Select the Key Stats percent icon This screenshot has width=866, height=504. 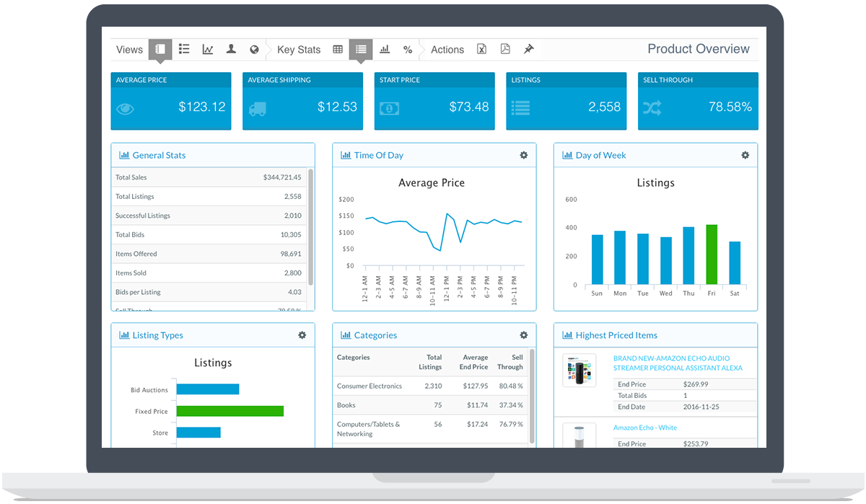[x=408, y=49]
